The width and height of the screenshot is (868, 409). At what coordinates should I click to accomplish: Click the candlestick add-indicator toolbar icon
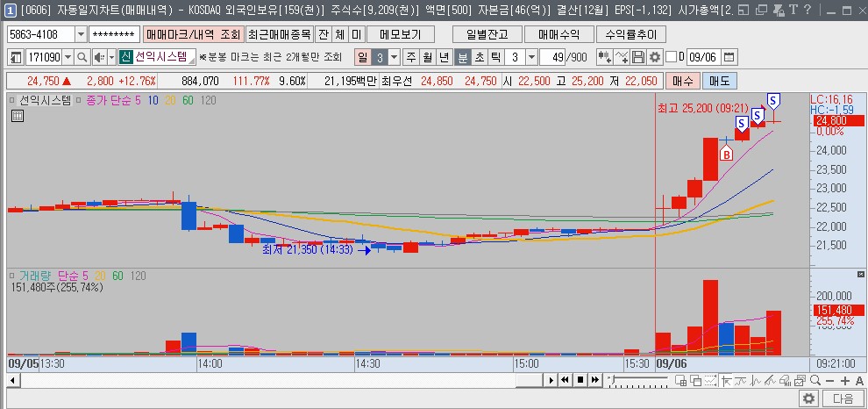click(x=604, y=57)
